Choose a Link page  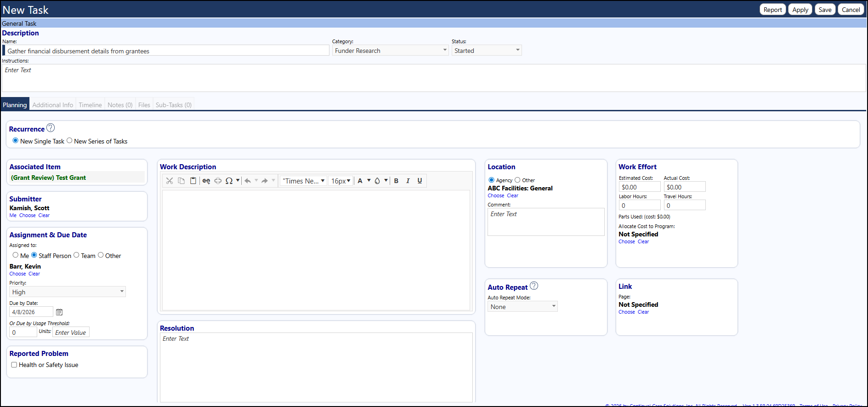coord(627,312)
